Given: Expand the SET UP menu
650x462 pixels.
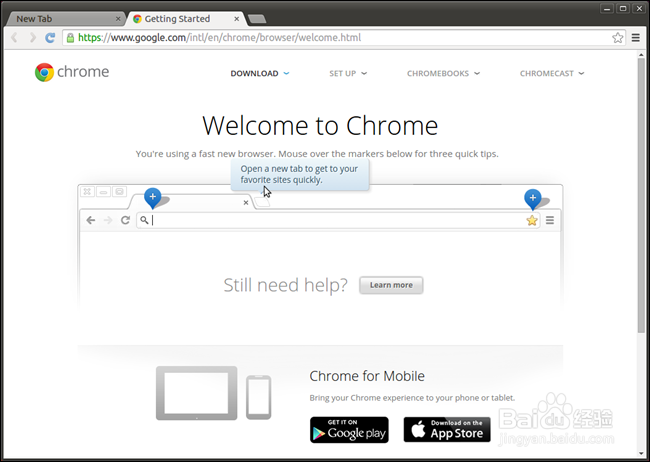Looking at the screenshot, I should click(348, 73).
